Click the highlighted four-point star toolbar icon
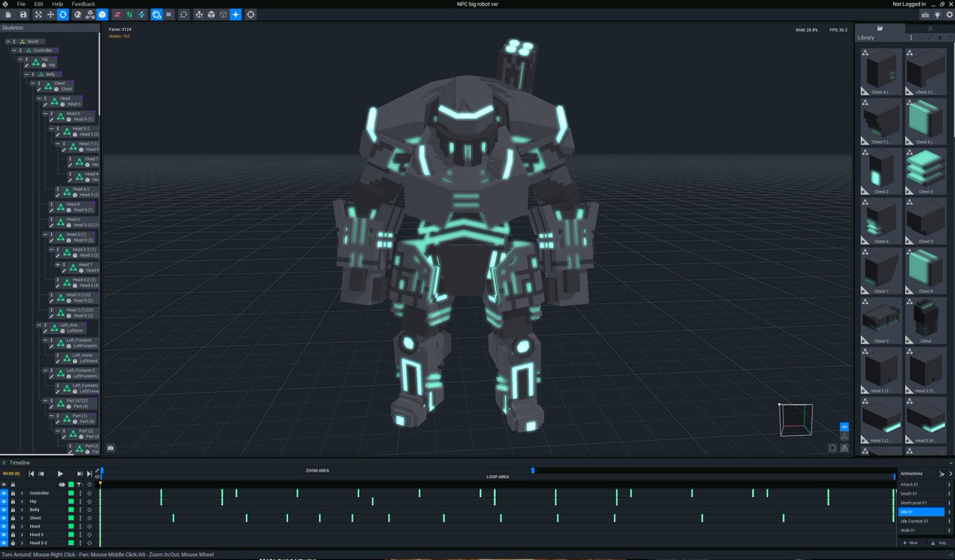The image size is (955, 560). pos(236,14)
